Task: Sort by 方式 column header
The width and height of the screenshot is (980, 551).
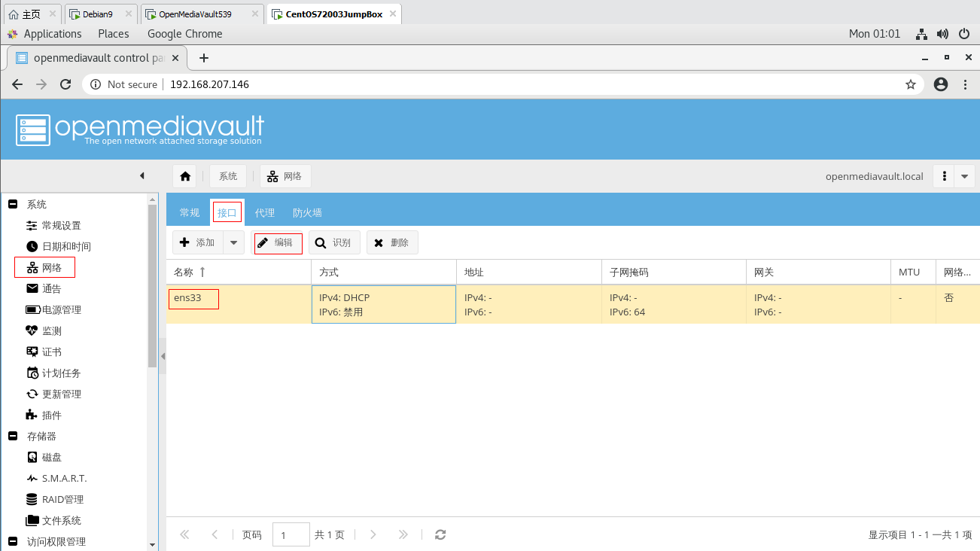Action: [384, 272]
